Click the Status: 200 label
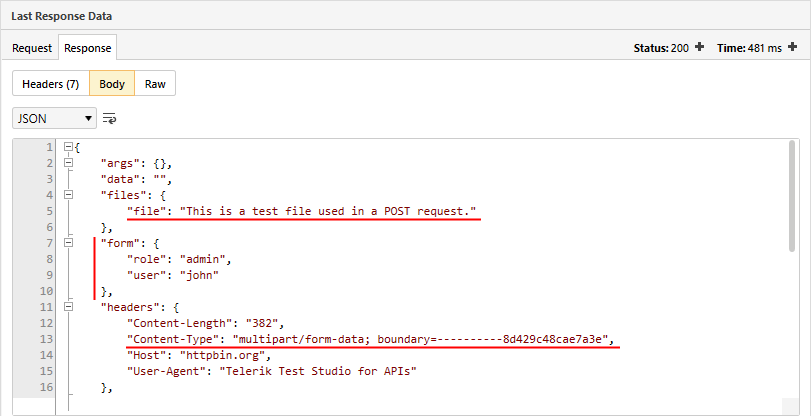This screenshot has height=416, width=811. pos(661,48)
